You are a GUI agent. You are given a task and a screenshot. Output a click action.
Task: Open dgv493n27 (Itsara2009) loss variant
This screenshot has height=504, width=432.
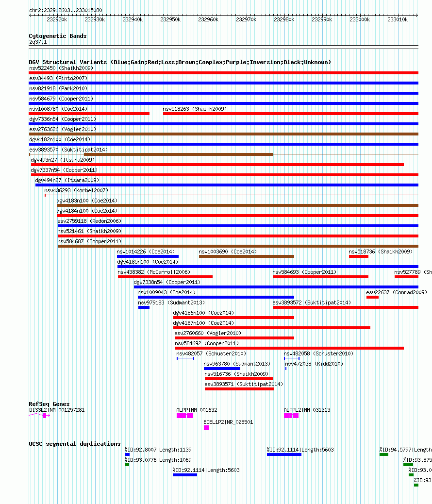tap(217, 165)
